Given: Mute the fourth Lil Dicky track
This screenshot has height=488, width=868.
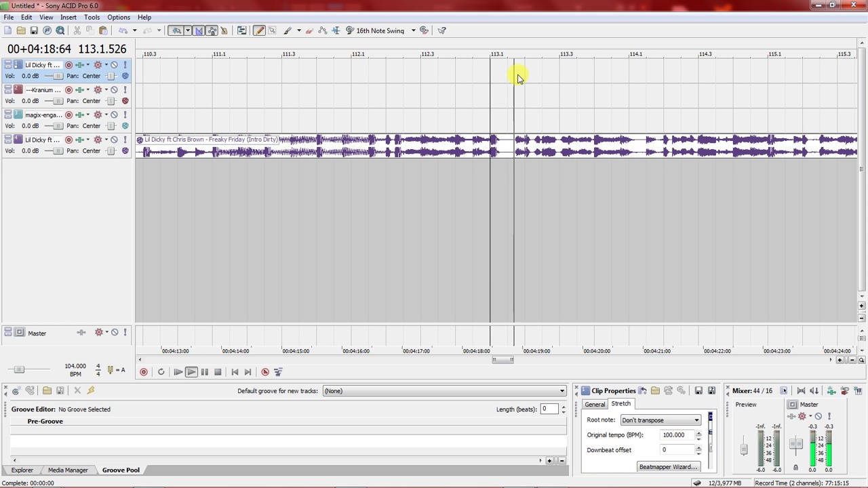Looking at the screenshot, I should click(114, 140).
